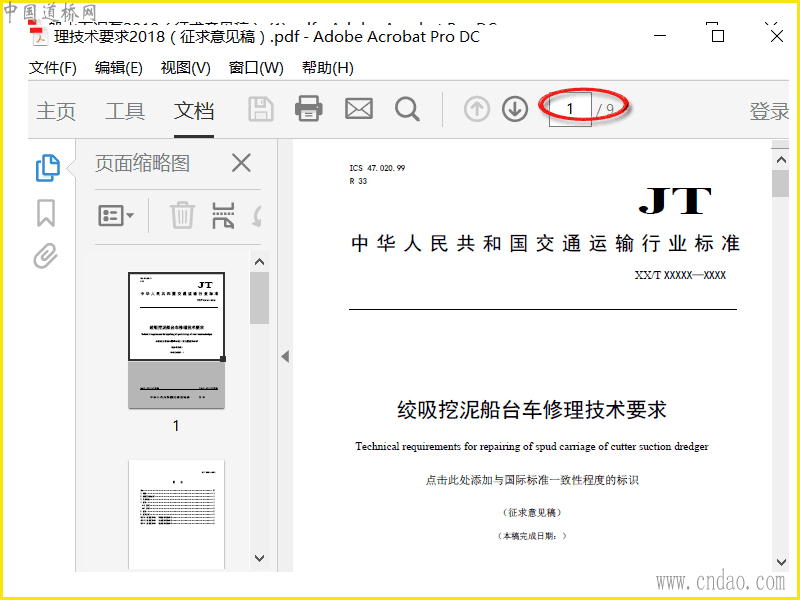Go to next page down arrow
Screen dimensions: 800x600
point(515,109)
